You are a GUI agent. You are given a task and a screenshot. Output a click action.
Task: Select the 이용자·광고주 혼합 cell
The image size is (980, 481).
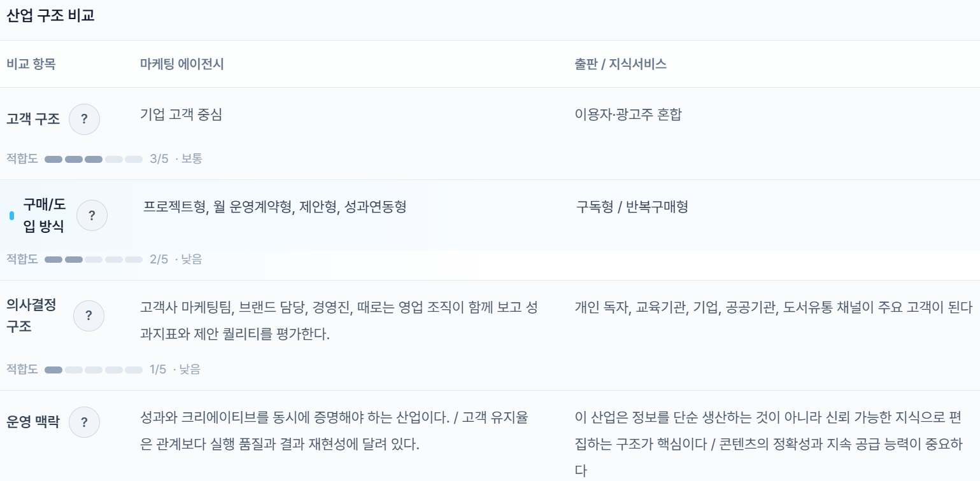[x=628, y=115]
